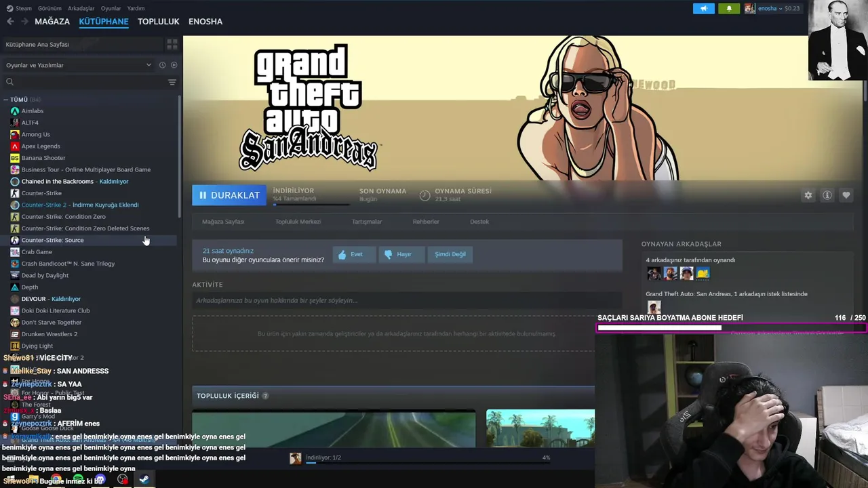Select the Depth game icon
The image size is (868, 488).
pos(15,287)
